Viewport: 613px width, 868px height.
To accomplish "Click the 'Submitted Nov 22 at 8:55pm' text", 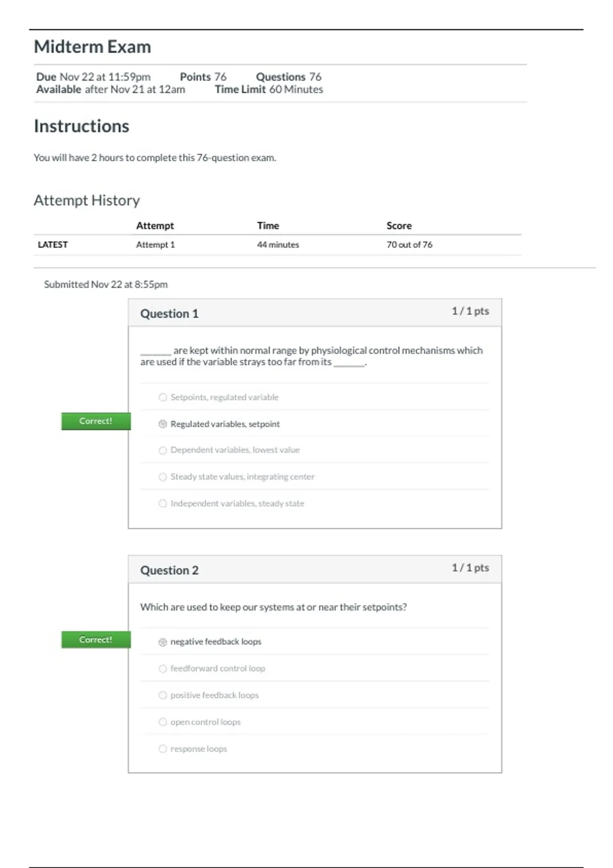I will click(106, 284).
